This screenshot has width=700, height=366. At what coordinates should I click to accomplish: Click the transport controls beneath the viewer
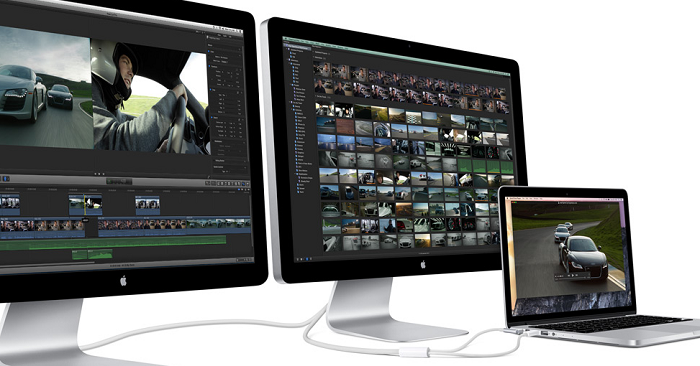click(x=99, y=174)
